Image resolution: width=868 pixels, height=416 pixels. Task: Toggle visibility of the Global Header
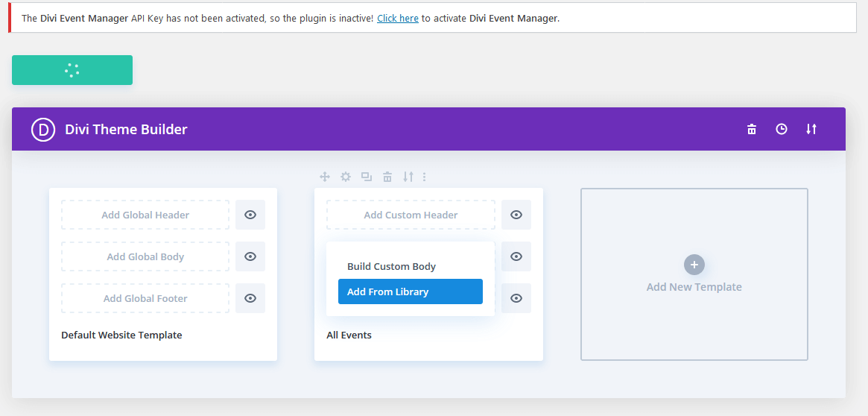coord(250,215)
